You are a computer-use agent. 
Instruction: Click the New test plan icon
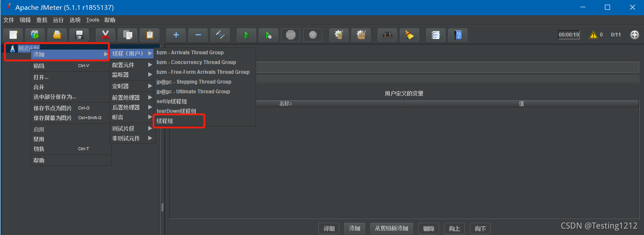[x=13, y=35]
